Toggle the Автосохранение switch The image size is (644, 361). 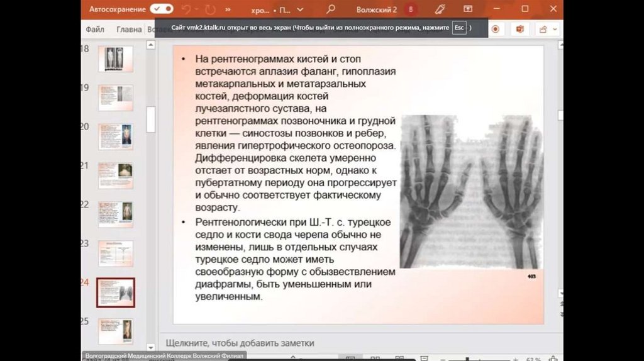(161, 9)
